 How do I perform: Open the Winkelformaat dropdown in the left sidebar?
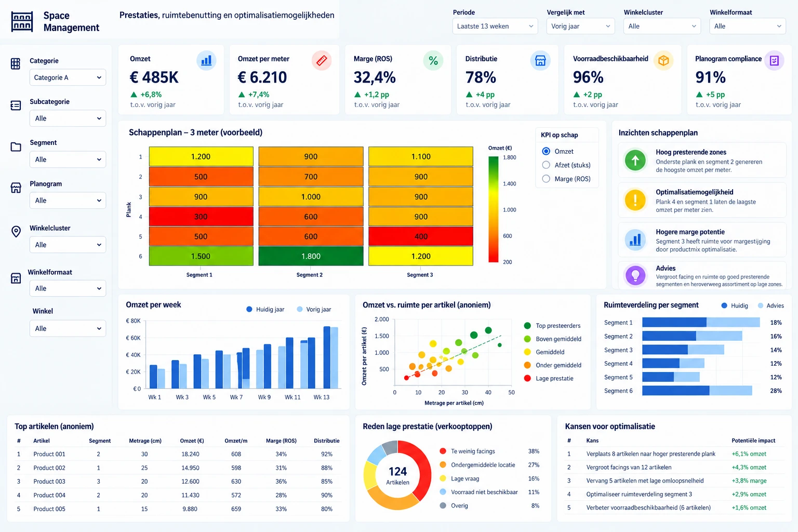68,288
